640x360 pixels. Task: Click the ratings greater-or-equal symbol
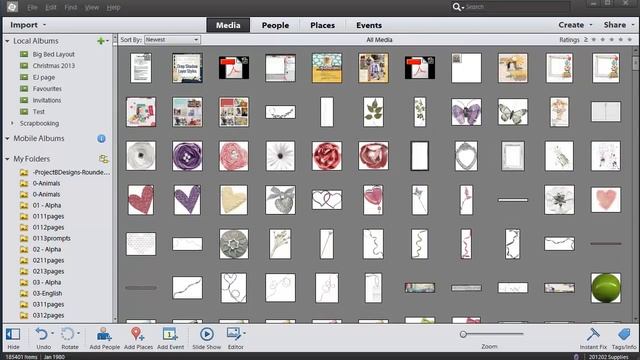pos(586,40)
